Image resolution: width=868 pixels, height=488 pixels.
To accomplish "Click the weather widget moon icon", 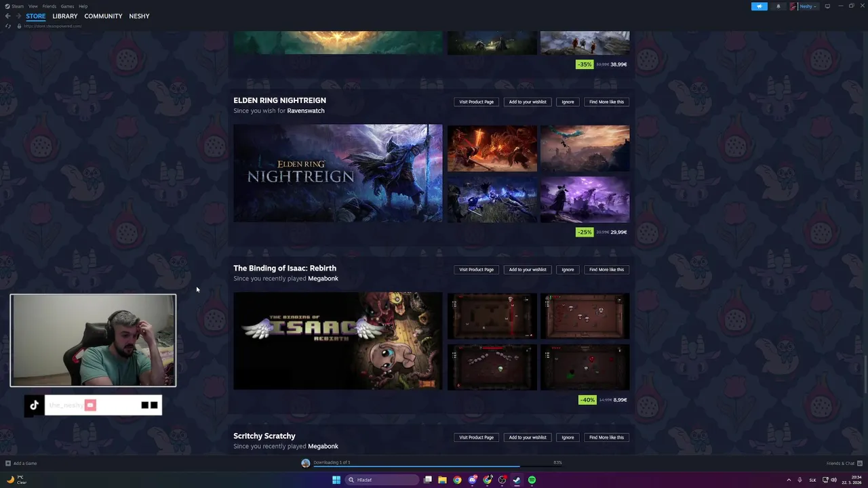I will pos(10,479).
